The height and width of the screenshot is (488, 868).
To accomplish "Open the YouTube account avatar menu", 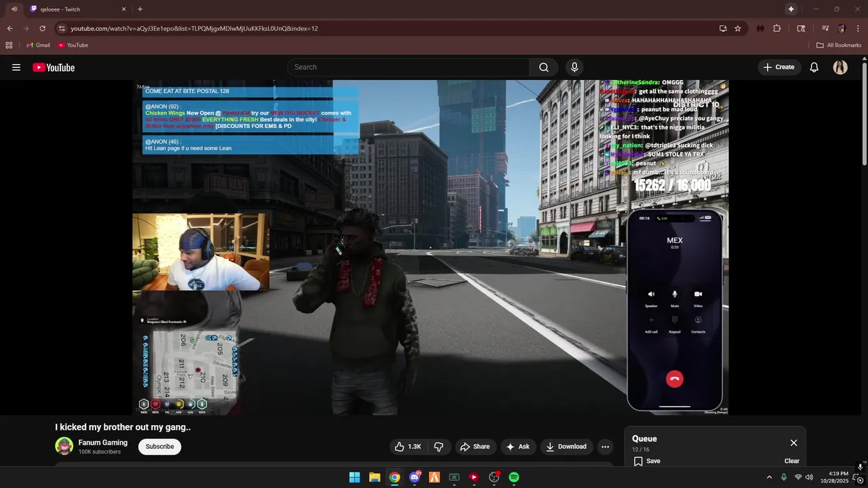I will click(840, 67).
